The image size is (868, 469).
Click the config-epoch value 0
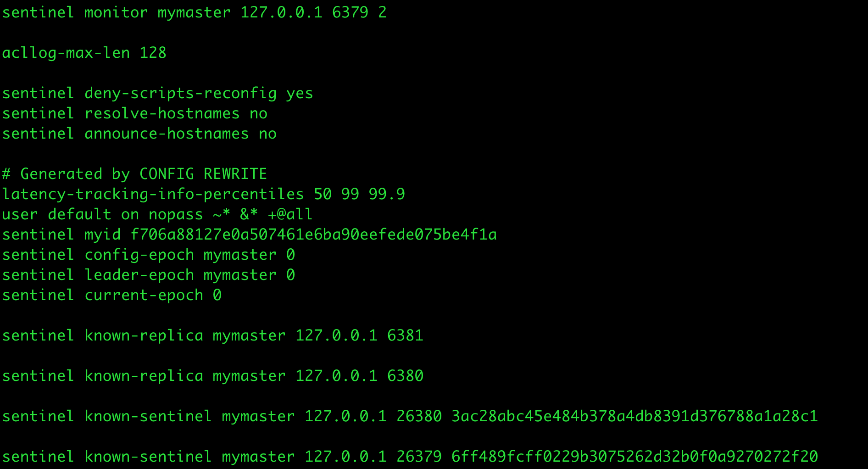pos(290,255)
